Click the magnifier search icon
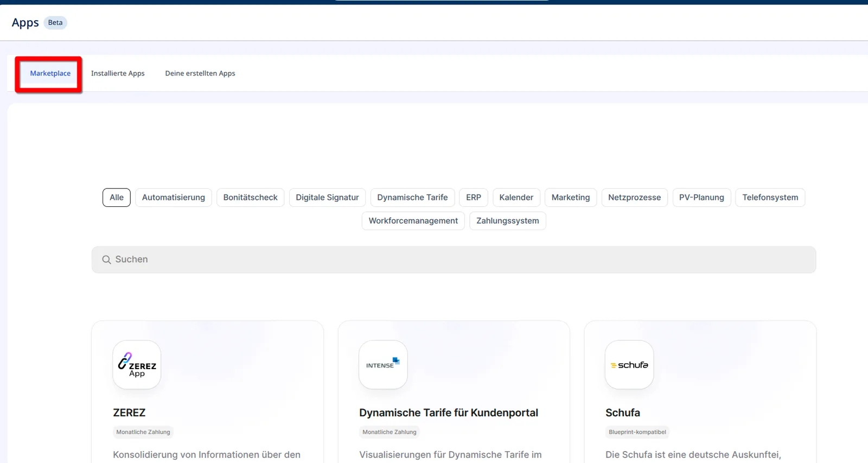The height and width of the screenshot is (463, 868). tap(106, 260)
